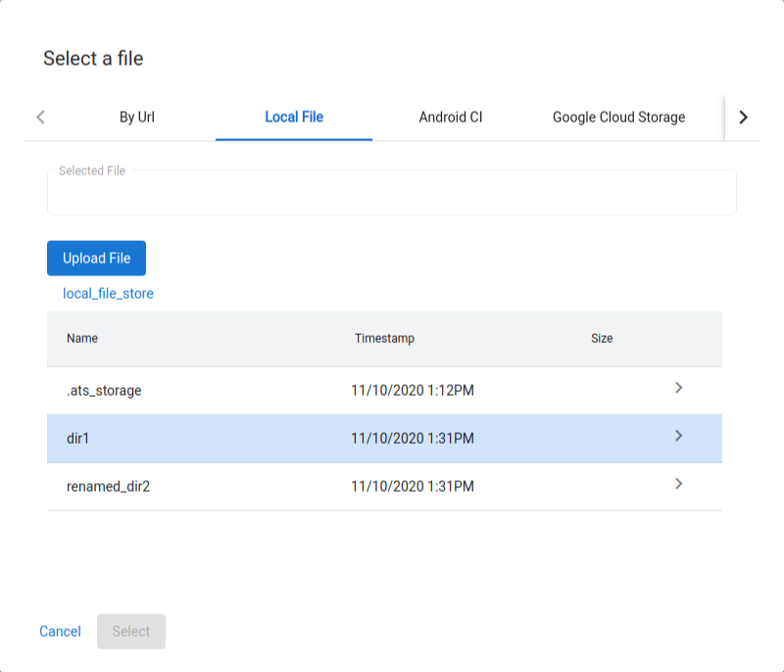The image size is (784, 672).
Task: Expand the .ats_storage folder chevron
Action: point(678,388)
